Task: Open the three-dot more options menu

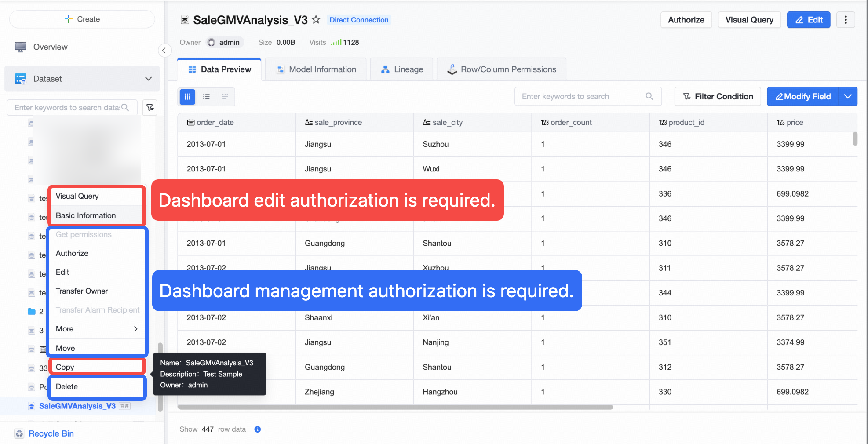Action: click(x=846, y=20)
